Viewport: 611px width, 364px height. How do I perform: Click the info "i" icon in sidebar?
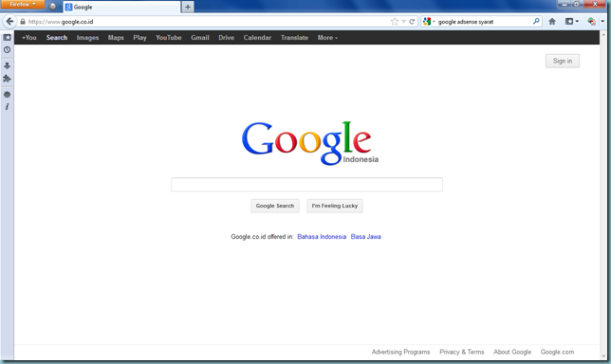7,107
